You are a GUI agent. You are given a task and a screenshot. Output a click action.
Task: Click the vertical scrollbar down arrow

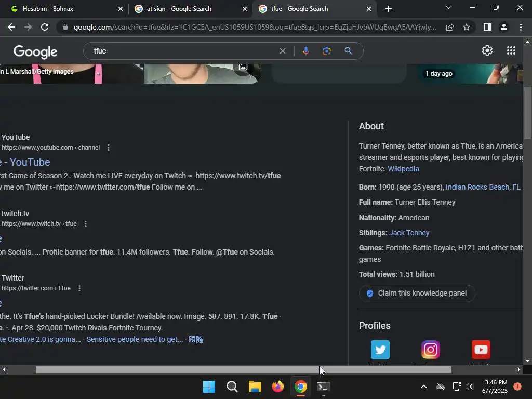(527, 361)
